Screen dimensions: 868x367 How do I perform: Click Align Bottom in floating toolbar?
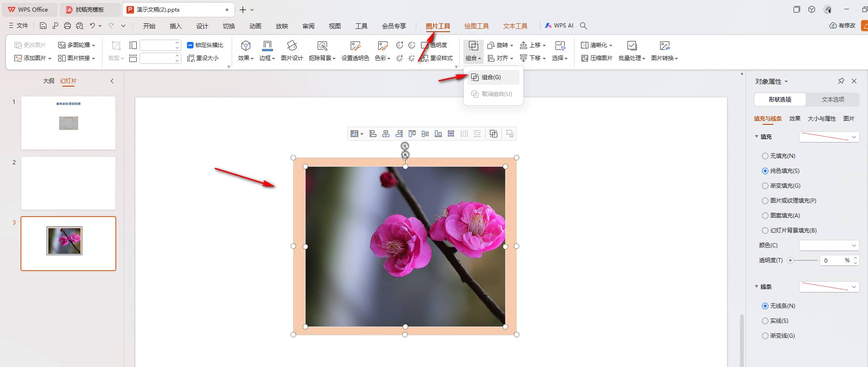[438, 134]
